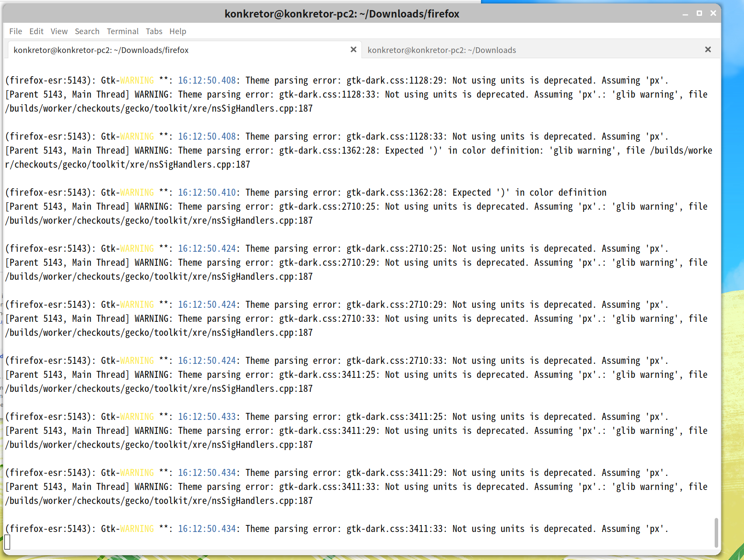Click the terminal vertical scrollbar handle

click(x=716, y=533)
